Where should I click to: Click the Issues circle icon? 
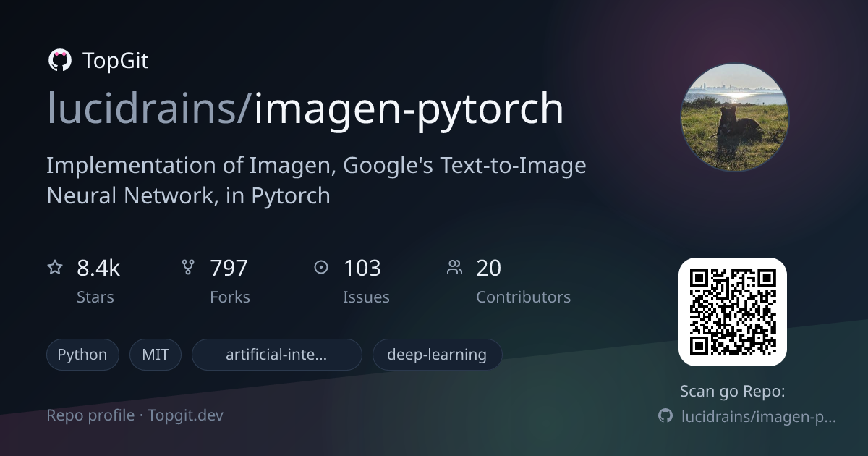point(321,268)
